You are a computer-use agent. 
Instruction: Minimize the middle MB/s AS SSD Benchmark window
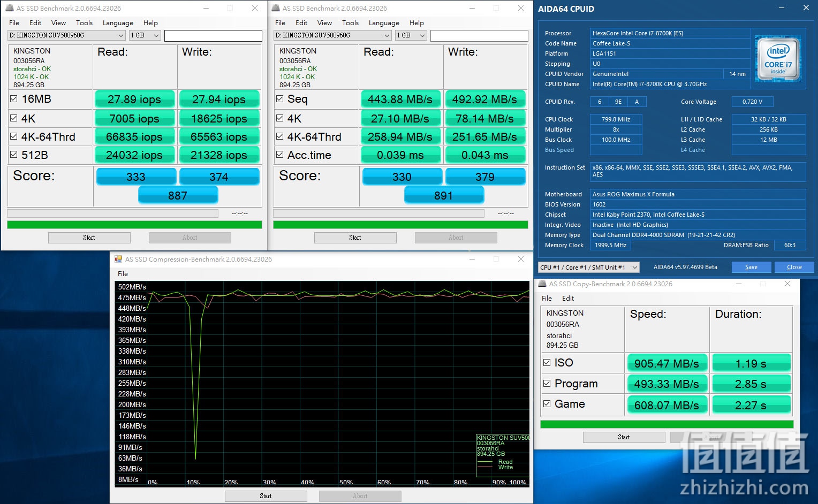coord(473,8)
